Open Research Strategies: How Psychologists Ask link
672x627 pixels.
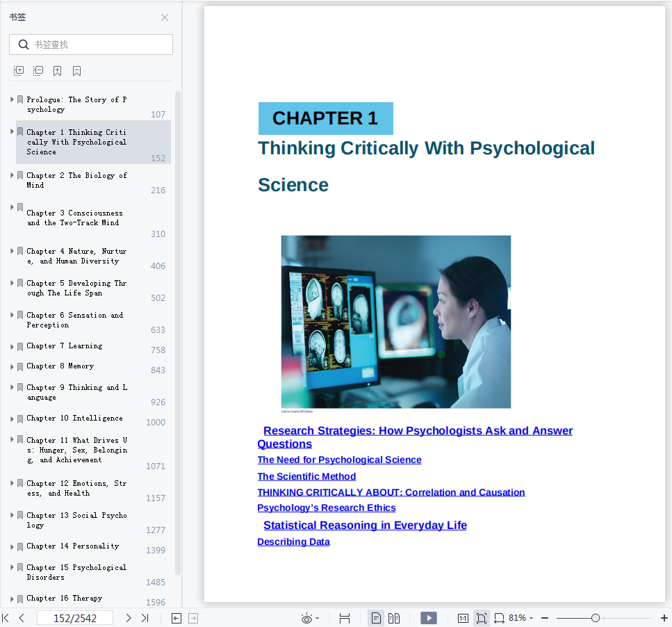point(415,437)
